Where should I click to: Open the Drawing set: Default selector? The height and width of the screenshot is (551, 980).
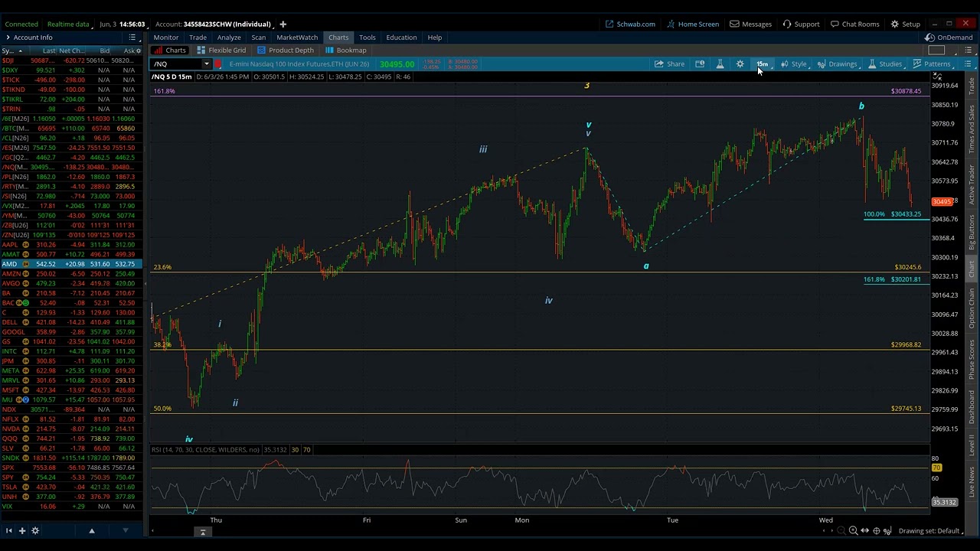coord(932,530)
